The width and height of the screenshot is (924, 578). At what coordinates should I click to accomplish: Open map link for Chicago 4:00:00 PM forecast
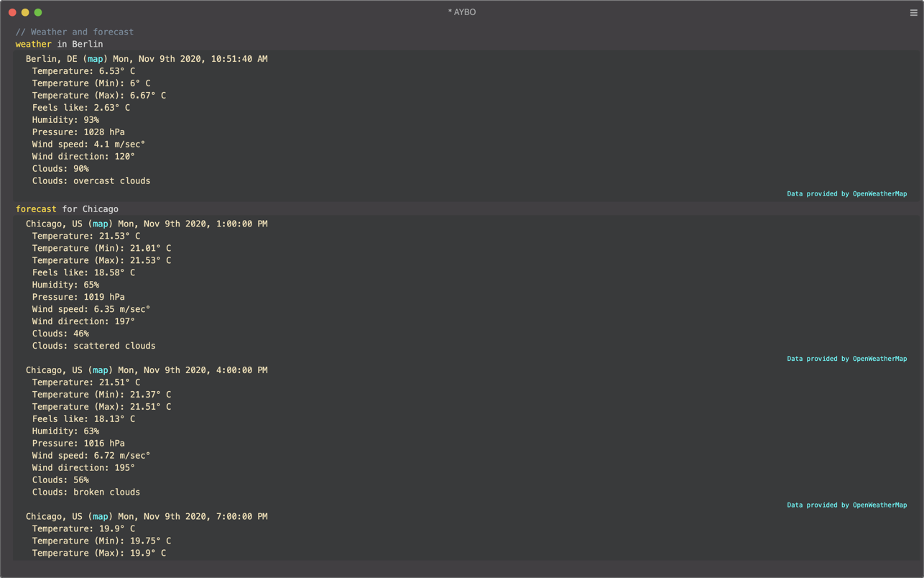(x=100, y=370)
